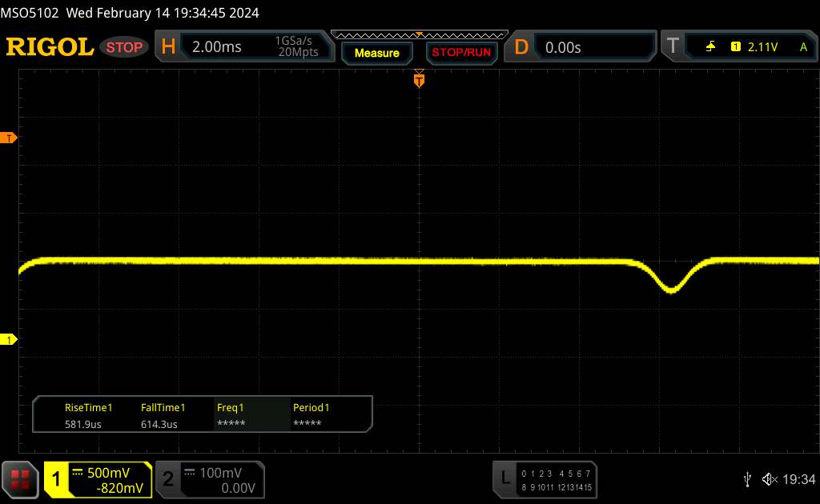
Task: Click channel 2 0.00V offset value
Action: (x=238, y=488)
